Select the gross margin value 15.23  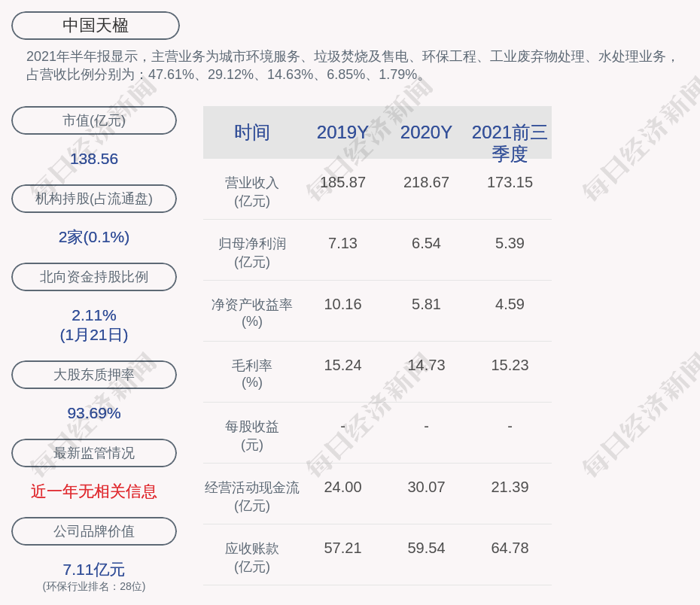pyautogui.click(x=510, y=366)
